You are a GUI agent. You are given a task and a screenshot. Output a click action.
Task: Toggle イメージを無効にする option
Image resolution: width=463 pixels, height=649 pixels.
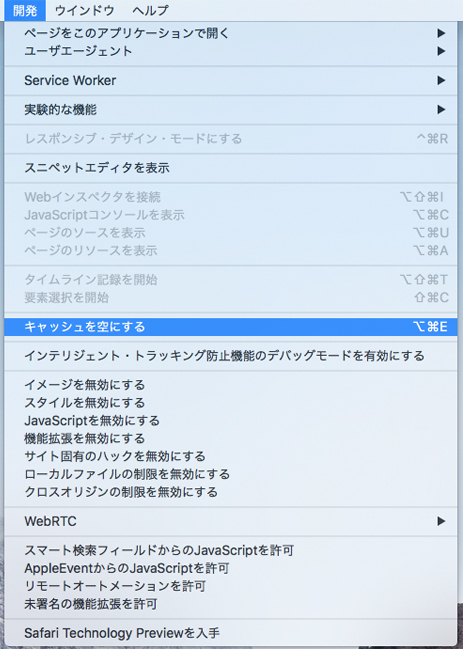(231, 385)
